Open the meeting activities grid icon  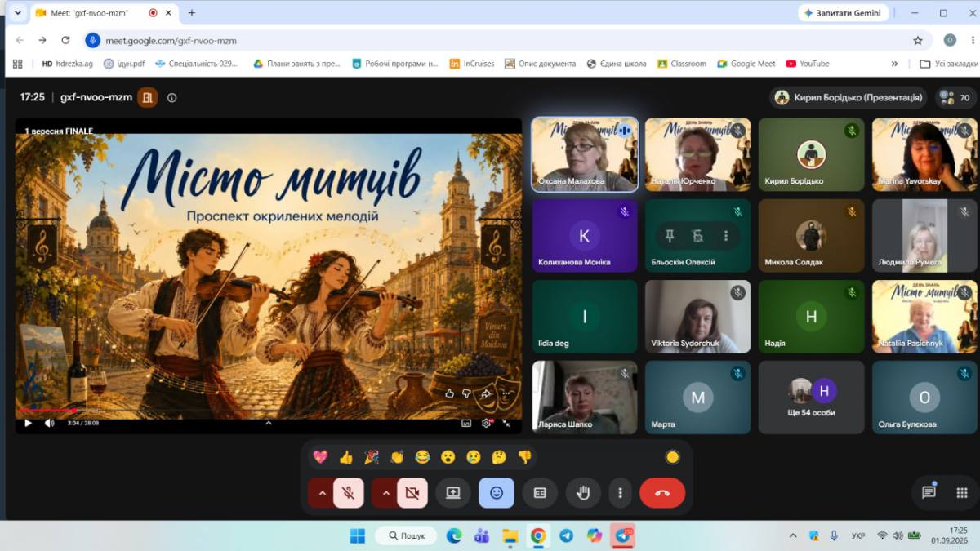962,492
